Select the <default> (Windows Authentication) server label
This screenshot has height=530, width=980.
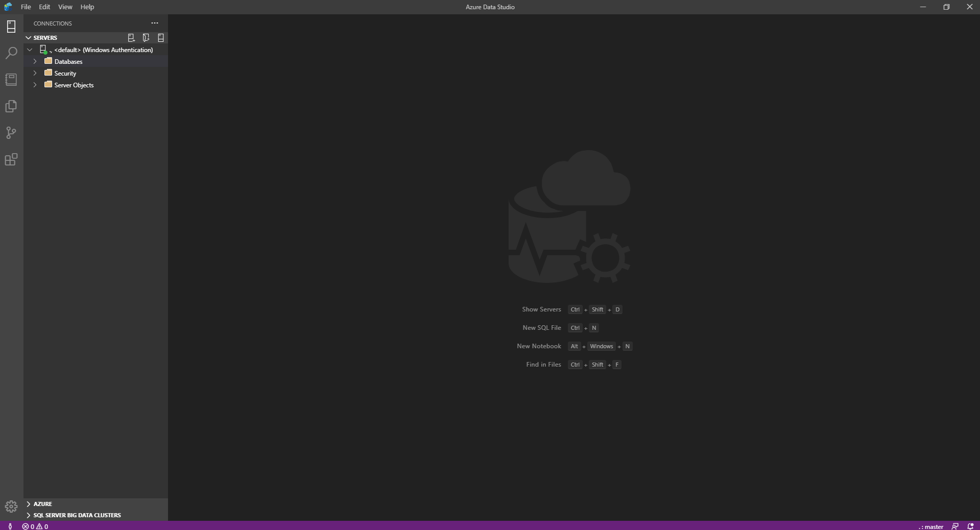(x=104, y=50)
